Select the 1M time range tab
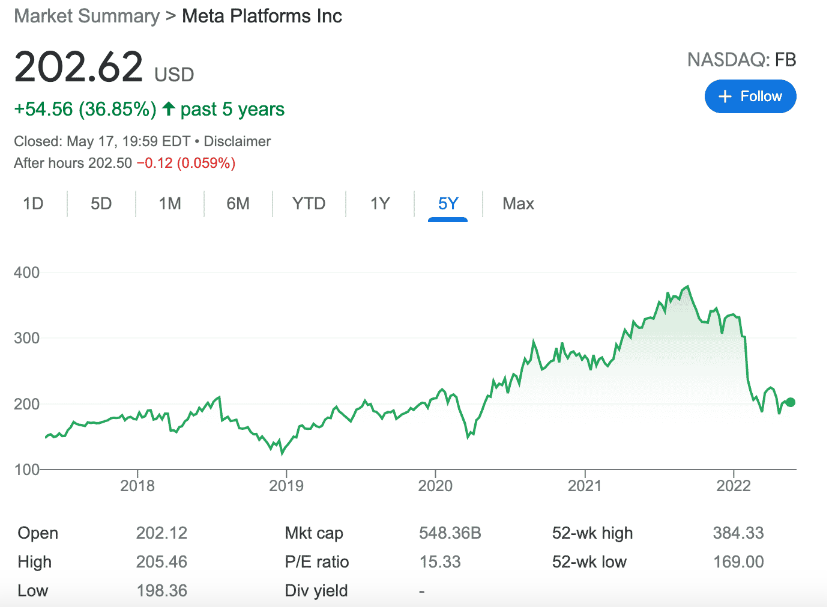 tap(170, 204)
